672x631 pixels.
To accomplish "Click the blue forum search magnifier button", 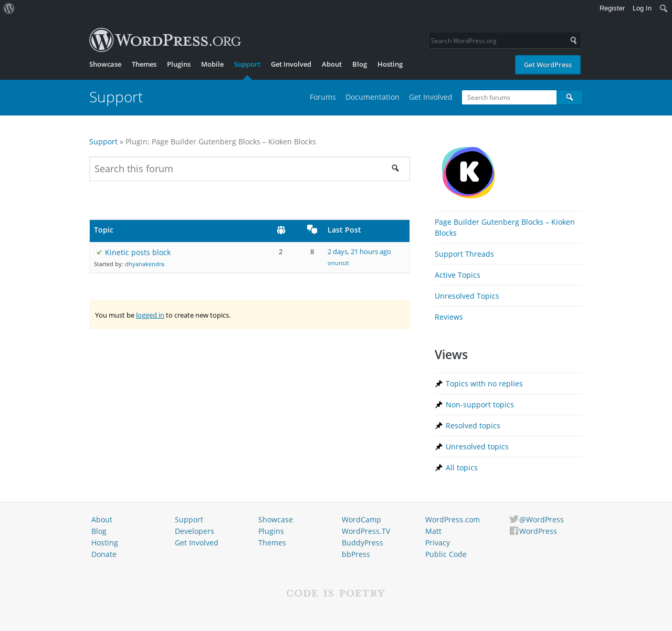I will [x=569, y=98].
